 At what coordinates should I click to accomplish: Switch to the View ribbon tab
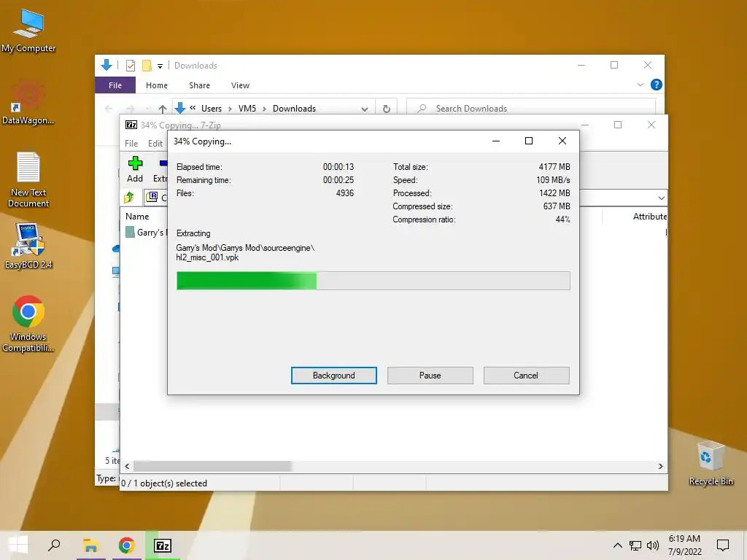240,85
